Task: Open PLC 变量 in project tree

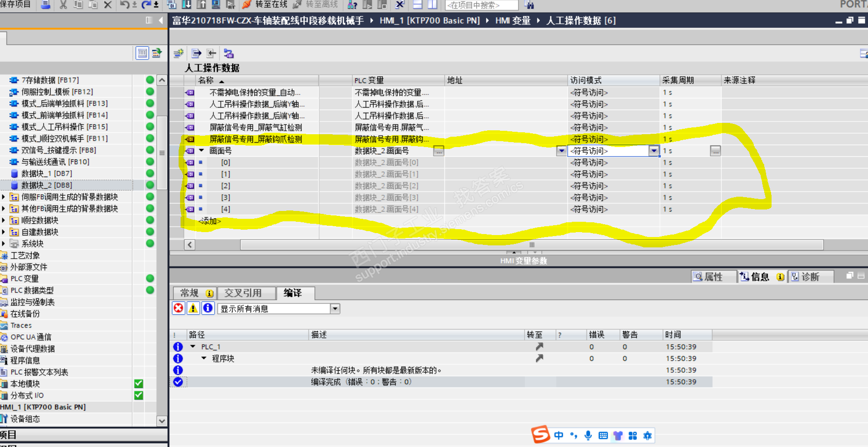Action: point(25,278)
